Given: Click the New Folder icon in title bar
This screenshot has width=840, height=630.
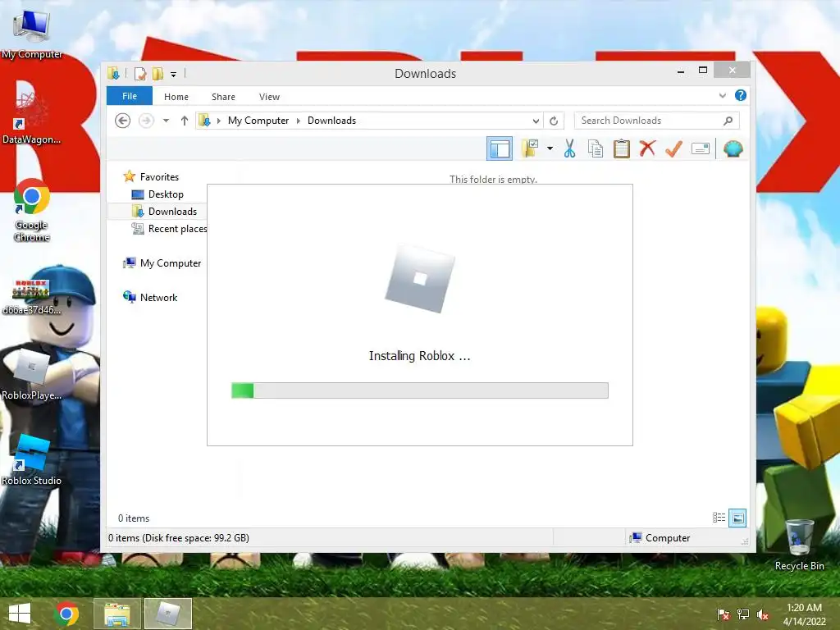Looking at the screenshot, I should click(x=157, y=73).
